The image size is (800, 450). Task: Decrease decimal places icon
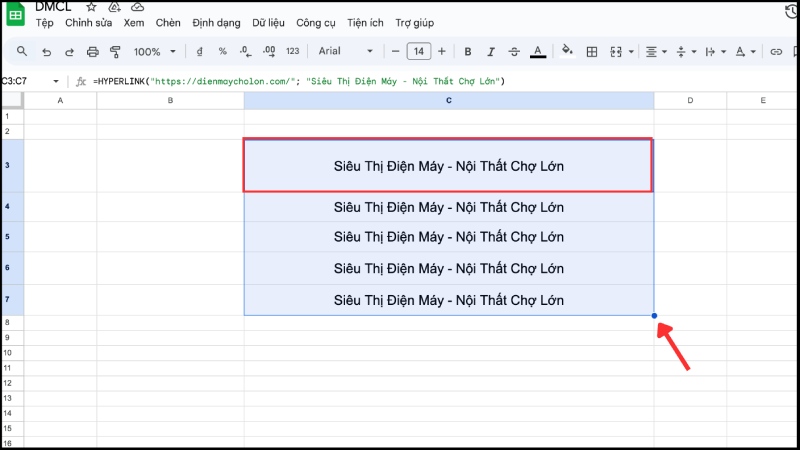pos(245,52)
